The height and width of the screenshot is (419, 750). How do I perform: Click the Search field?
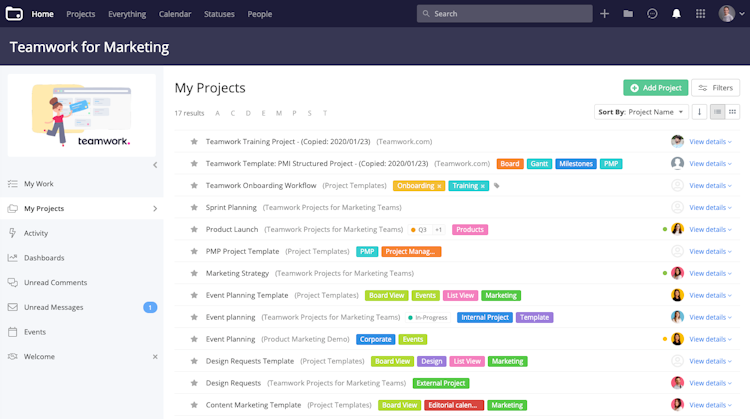click(504, 14)
